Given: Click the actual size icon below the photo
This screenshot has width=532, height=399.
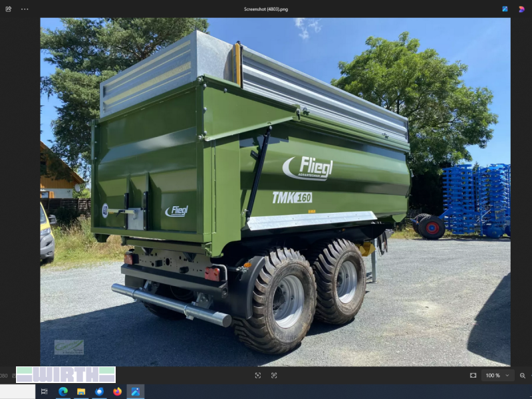Looking at the screenshot, I should pos(274,375).
